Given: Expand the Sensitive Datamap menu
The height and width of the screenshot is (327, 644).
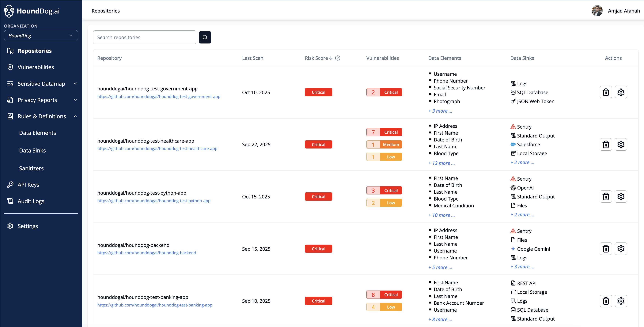Looking at the screenshot, I should point(41,84).
